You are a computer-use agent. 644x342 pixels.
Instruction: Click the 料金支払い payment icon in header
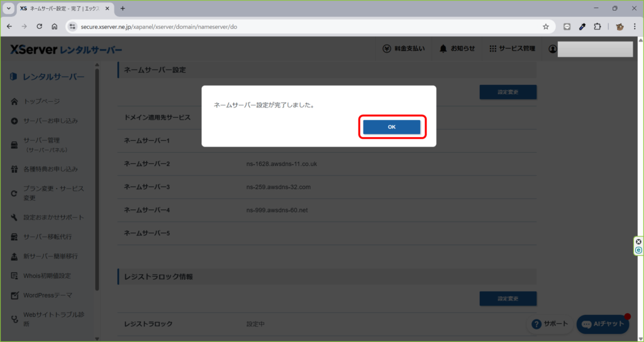[x=388, y=49]
